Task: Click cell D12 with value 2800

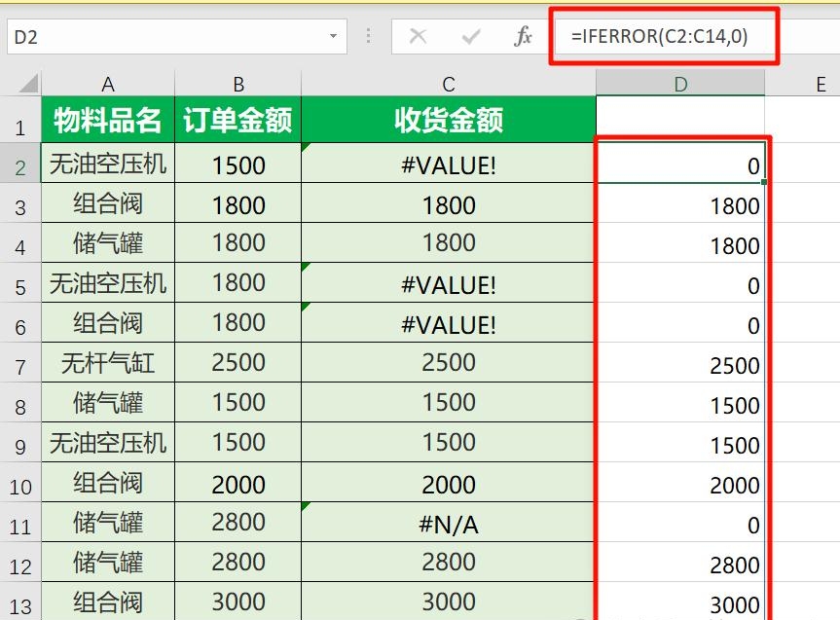Action: (x=680, y=563)
